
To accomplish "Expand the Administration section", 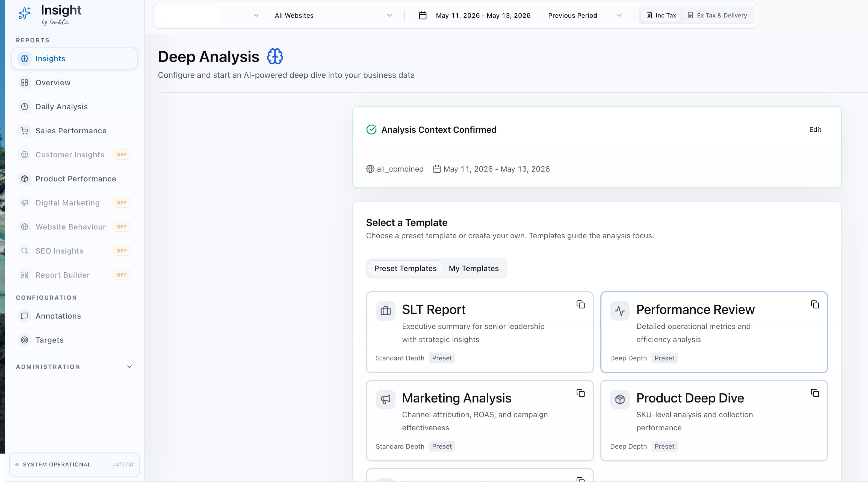I will [x=75, y=367].
